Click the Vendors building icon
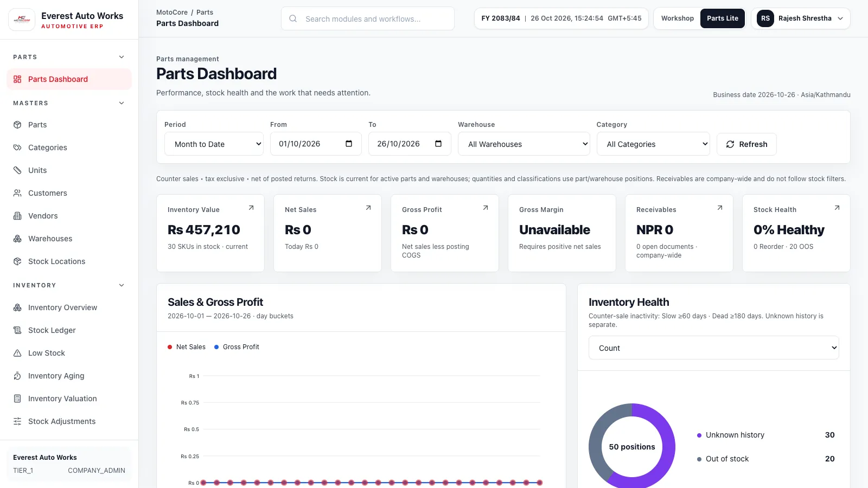This screenshot has height=488, width=868. click(x=17, y=216)
